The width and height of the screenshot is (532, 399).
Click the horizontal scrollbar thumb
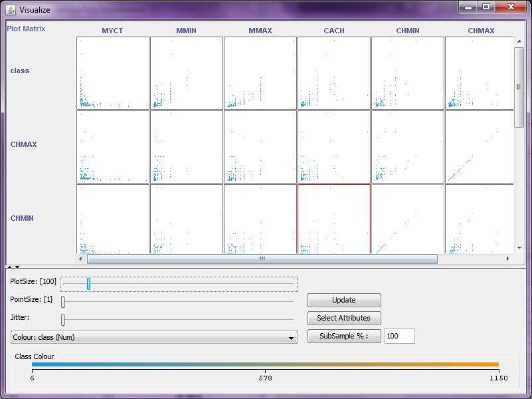coord(262,259)
